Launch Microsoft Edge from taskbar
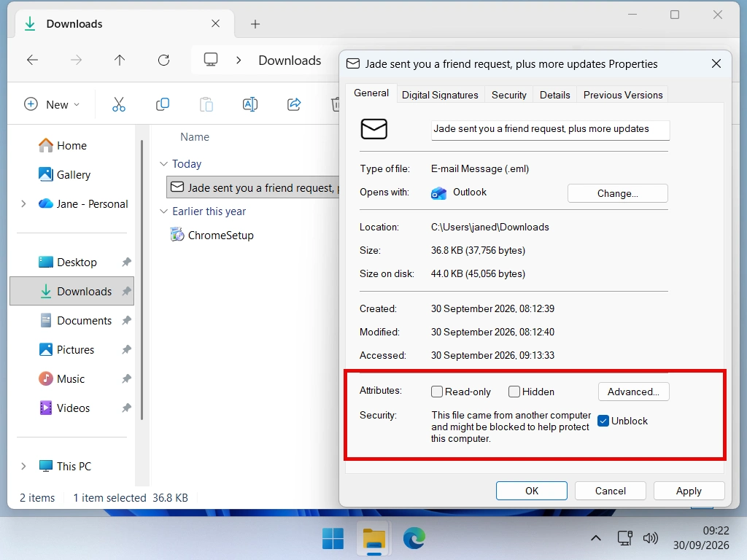 pyautogui.click(x=414, y=539)
